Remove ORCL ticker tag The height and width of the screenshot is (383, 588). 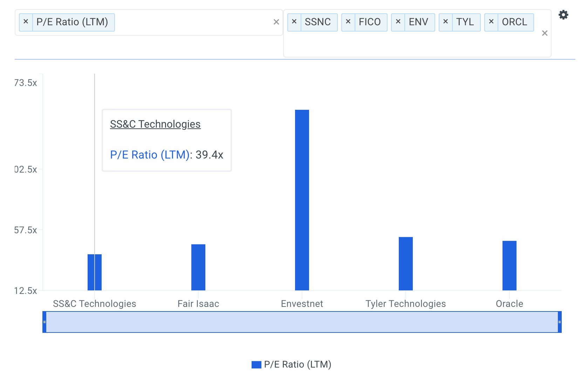pyautogui.click(x=491, y=22)
